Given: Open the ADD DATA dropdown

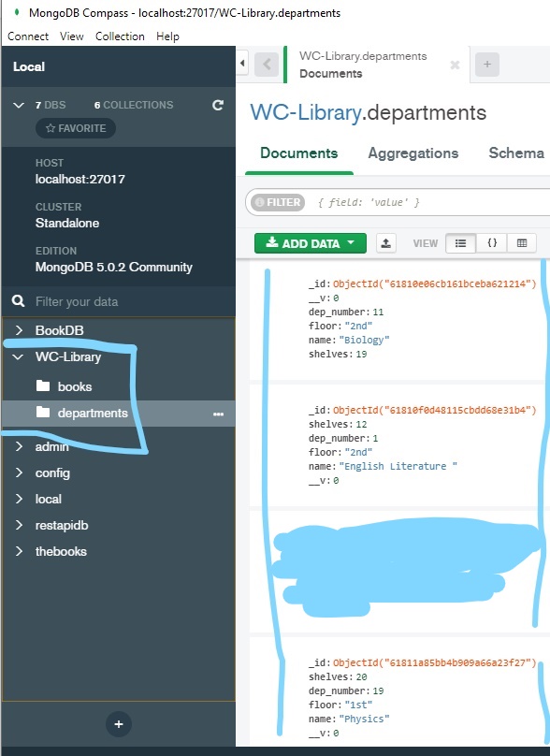Looking at the screenshot, I should tap(311, 243).
